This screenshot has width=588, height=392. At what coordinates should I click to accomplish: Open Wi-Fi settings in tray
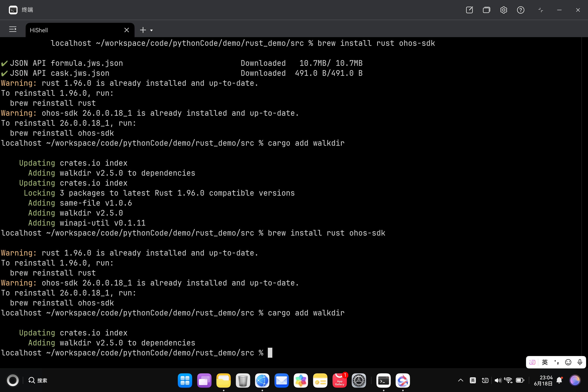(508, 380)
